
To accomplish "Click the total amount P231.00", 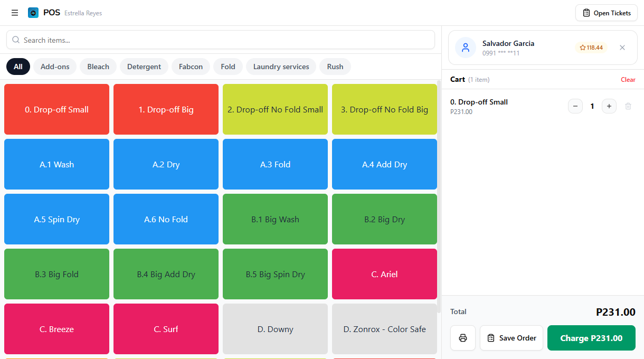I will coord(615,312).
